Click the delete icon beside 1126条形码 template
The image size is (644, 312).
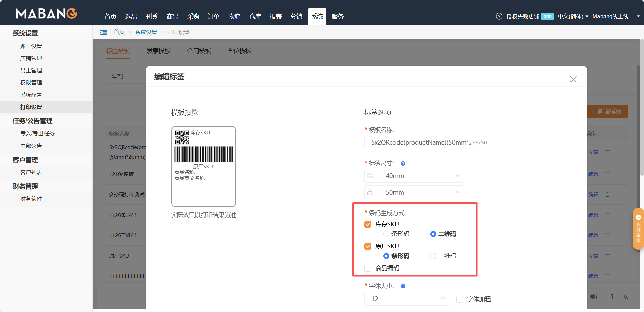pyautogui.click(x=607, y=215)
